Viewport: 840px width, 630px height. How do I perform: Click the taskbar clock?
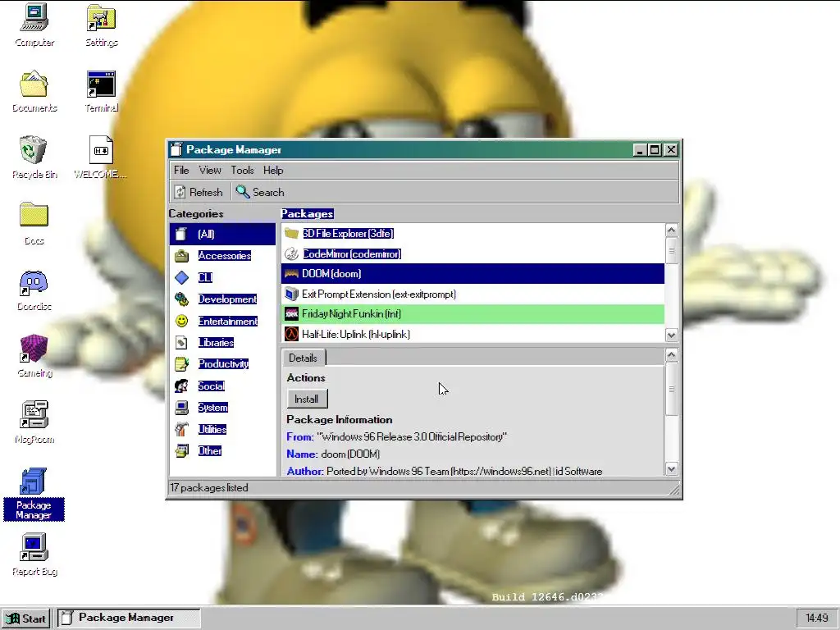pyautogui.click(x=816, y=619)
